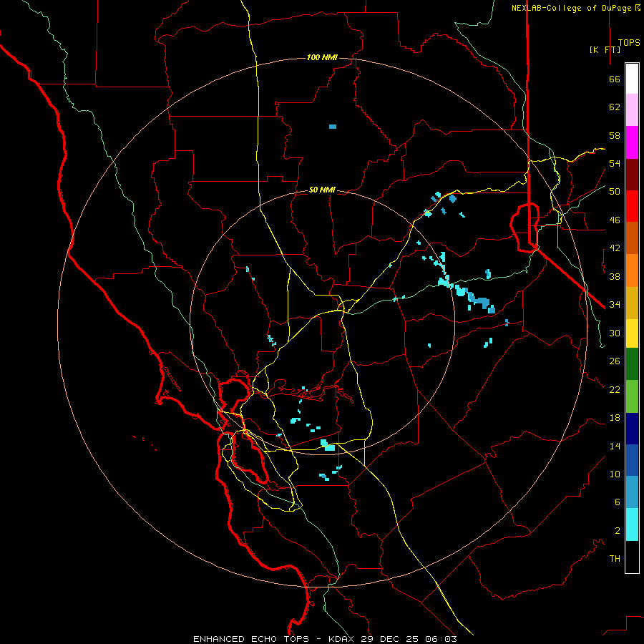Viewport: 644px width, 644px height.
Task: Click the '50 NMI' range ring label
Action: pos(322,190)
